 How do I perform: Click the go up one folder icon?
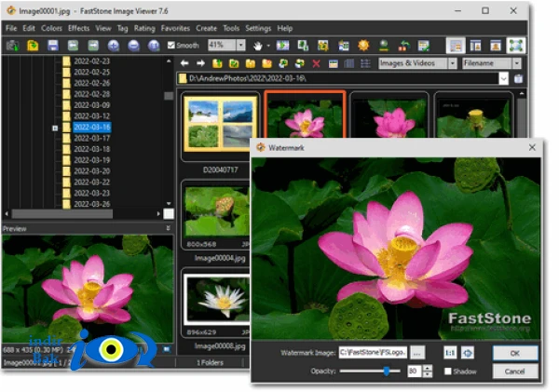pos(217,63)
